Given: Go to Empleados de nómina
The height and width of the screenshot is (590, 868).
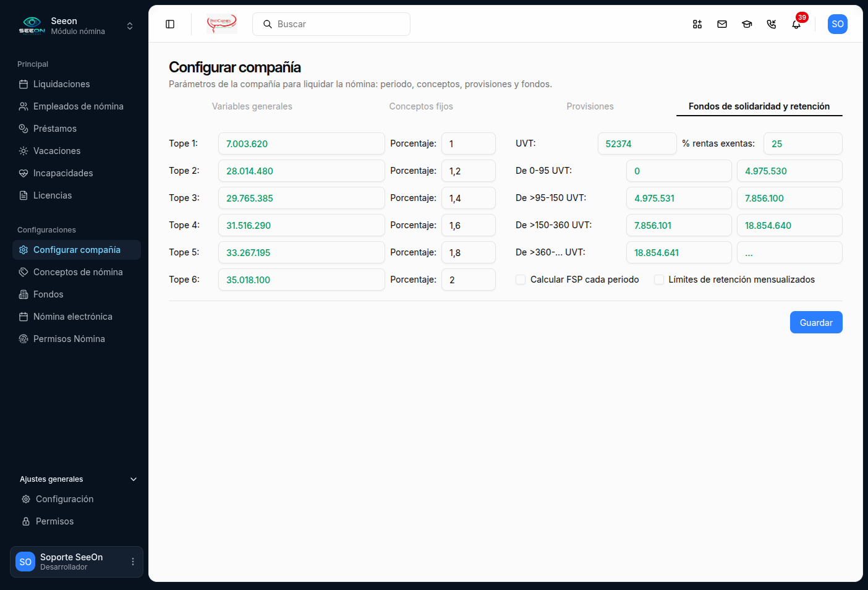Looking at the screenshot, I should (77, 106).
